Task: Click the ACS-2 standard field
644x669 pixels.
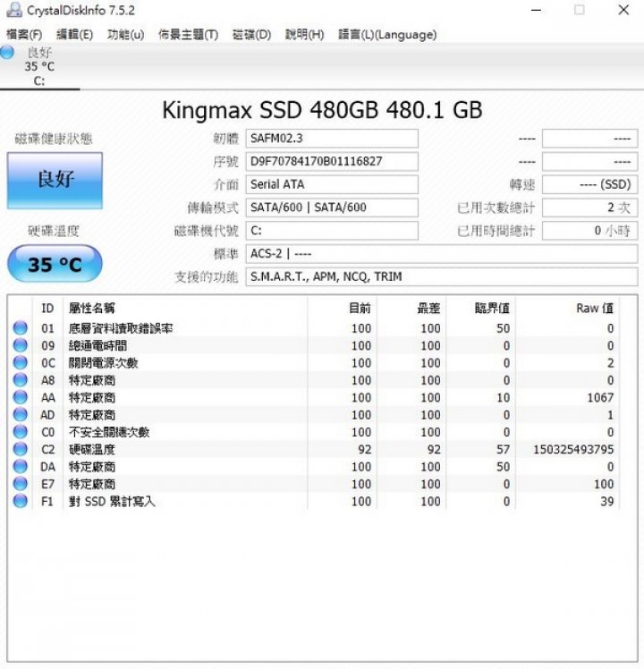Action: pyautogui.click(x=442, y=253)
